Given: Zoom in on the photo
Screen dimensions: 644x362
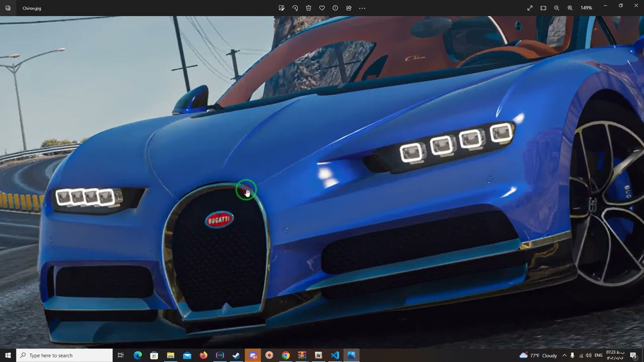Looking at the screenshot, I should pyautogui.click(x=570, y=8).
